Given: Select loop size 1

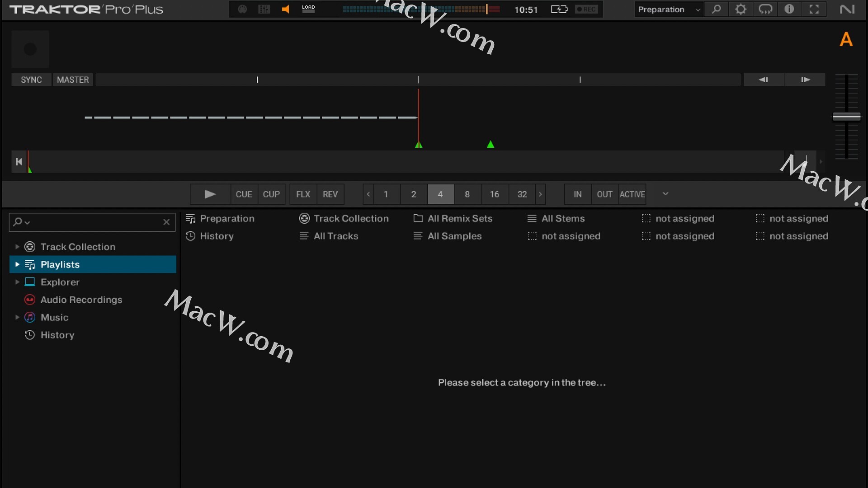Looking at the screenshot, I should pos(386,194).
